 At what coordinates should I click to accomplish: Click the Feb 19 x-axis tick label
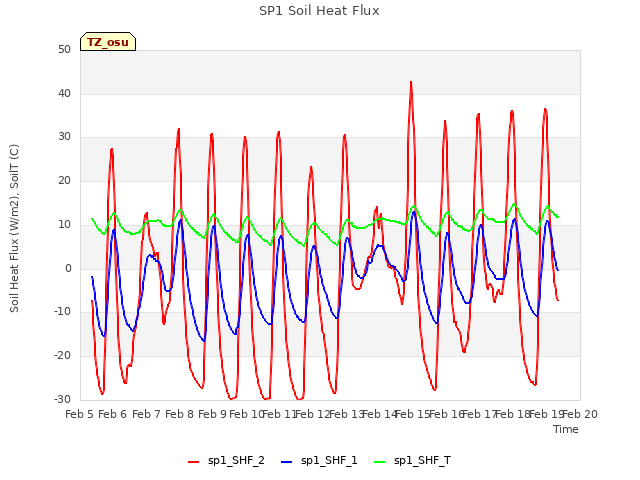(x=546, y=414)
